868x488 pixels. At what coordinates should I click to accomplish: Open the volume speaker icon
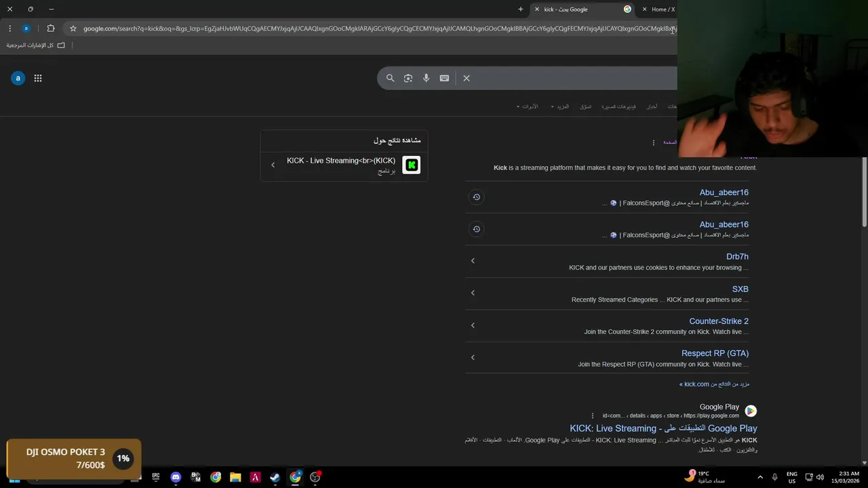[820, 477]
